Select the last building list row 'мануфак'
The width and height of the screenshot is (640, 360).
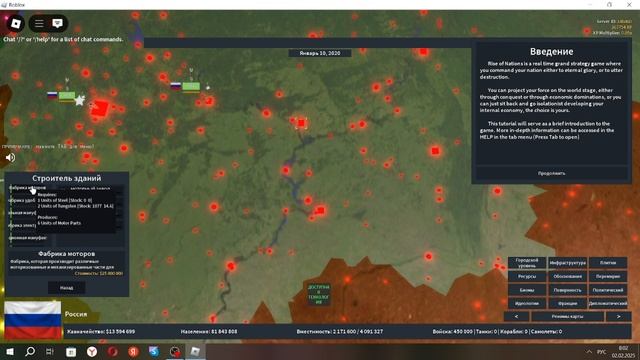pyautogui.click(x=28, y=238)
